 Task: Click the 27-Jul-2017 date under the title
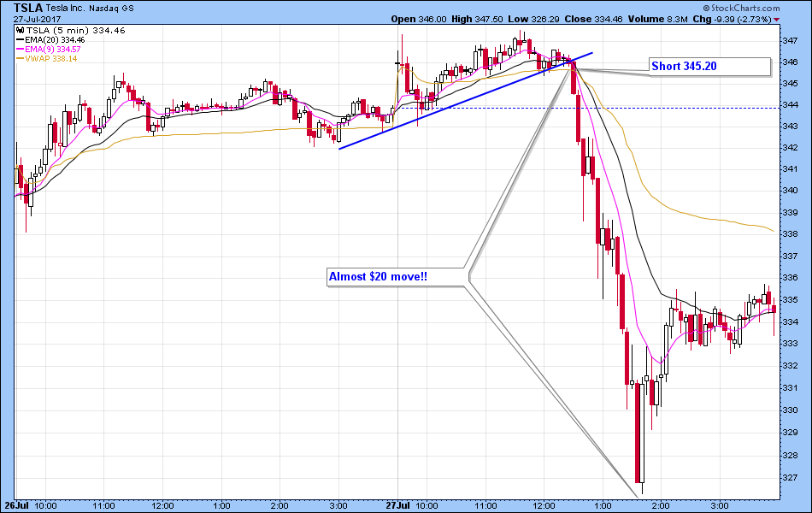pyautogui.click(x=38, y=20)
